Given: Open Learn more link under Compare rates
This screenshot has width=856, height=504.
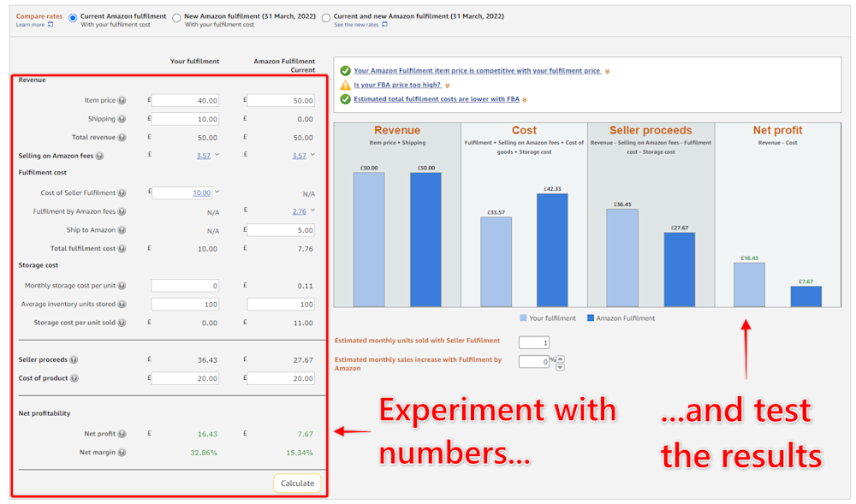Looking at the screenshot, I should point(30,25).
